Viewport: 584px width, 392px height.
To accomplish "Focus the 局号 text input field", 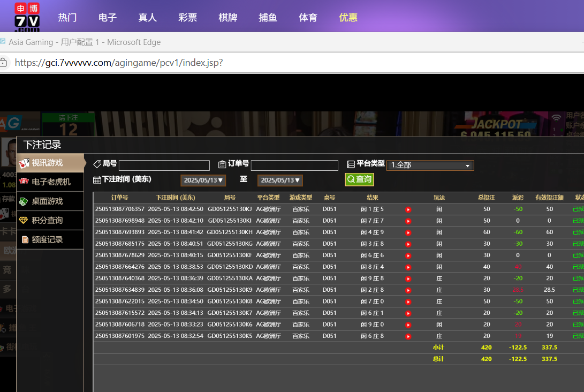I will click(x=164, y=165).
